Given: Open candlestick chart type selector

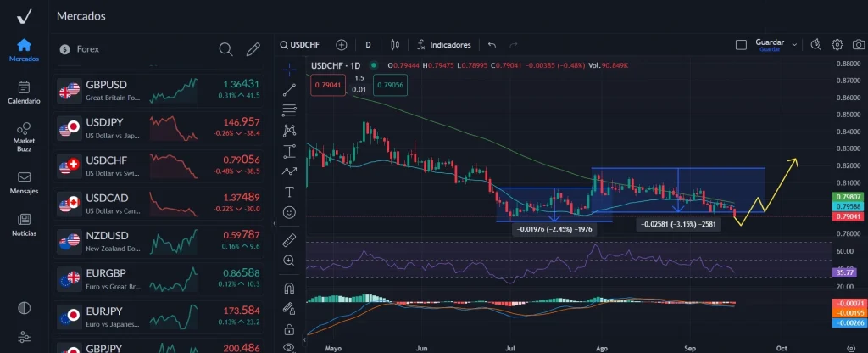Looking at the screenshot, I should pyautogui.click(x=395, y=45).
